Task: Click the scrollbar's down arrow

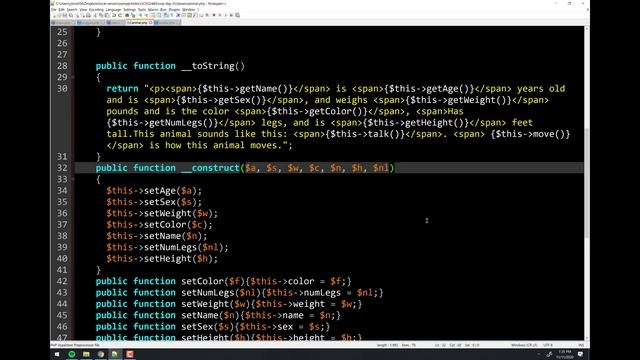Action: pos(587,338)
